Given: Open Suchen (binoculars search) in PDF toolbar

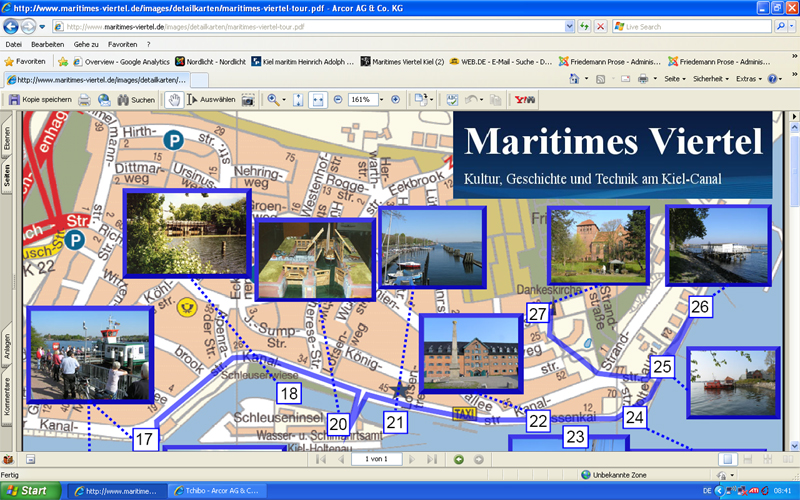Looking at the screenshot, I should coord(136,100).
